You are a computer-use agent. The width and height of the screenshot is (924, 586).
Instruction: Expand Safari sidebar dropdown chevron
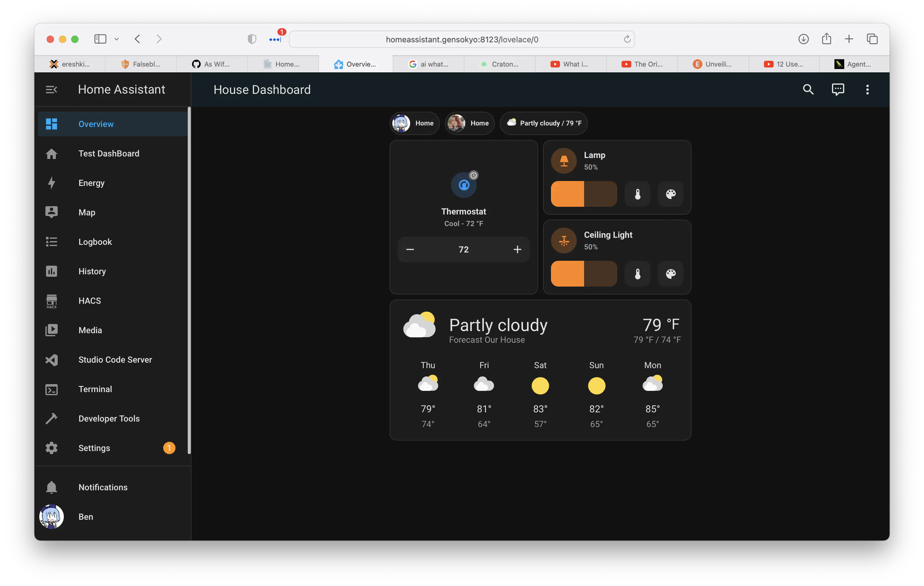(117, 39)
